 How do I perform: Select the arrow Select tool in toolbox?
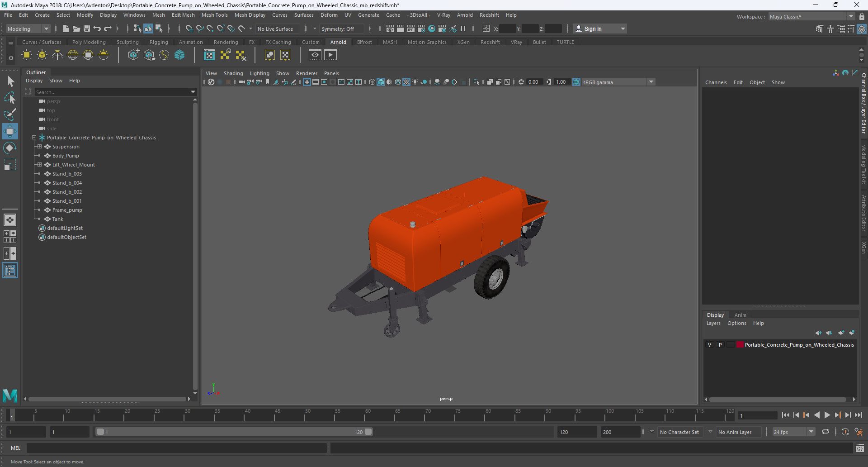[x=10, y=81]
